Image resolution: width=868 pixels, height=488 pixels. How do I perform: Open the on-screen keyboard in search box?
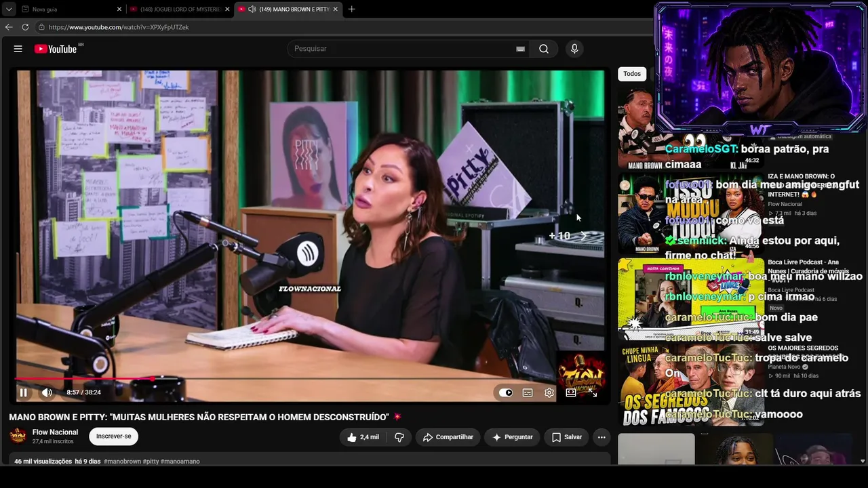pyautogui.click(x=520, y=49)
